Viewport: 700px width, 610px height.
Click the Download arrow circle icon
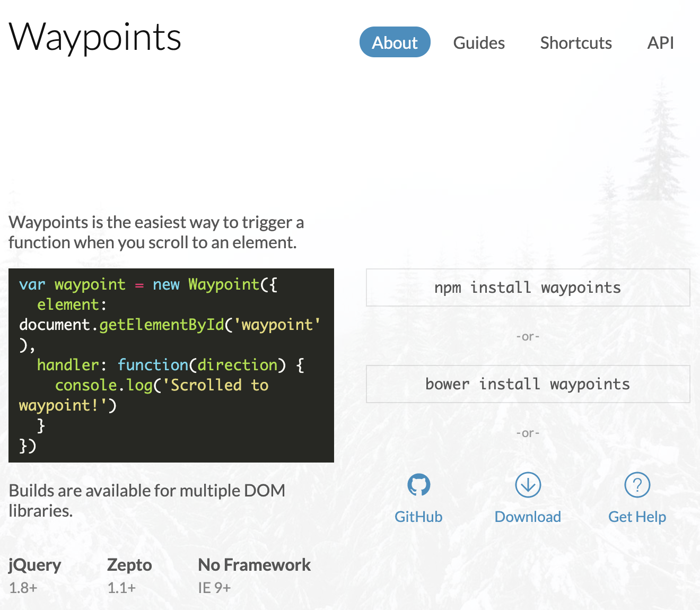click(x=528, y=485)
